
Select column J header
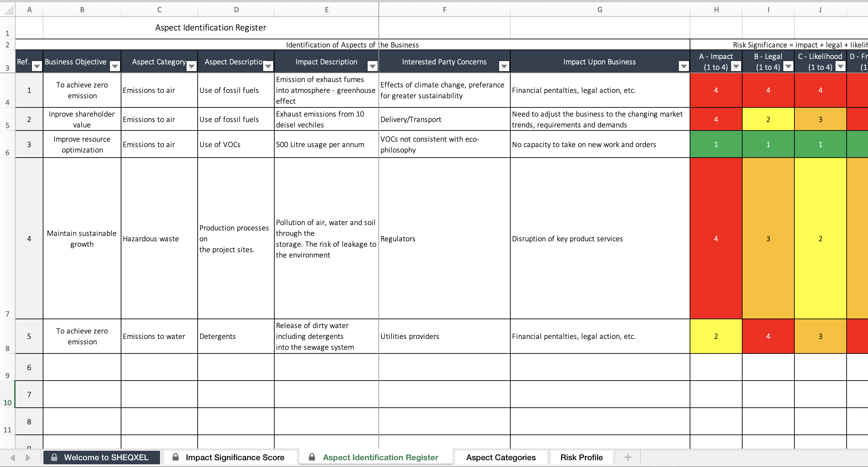821,9
